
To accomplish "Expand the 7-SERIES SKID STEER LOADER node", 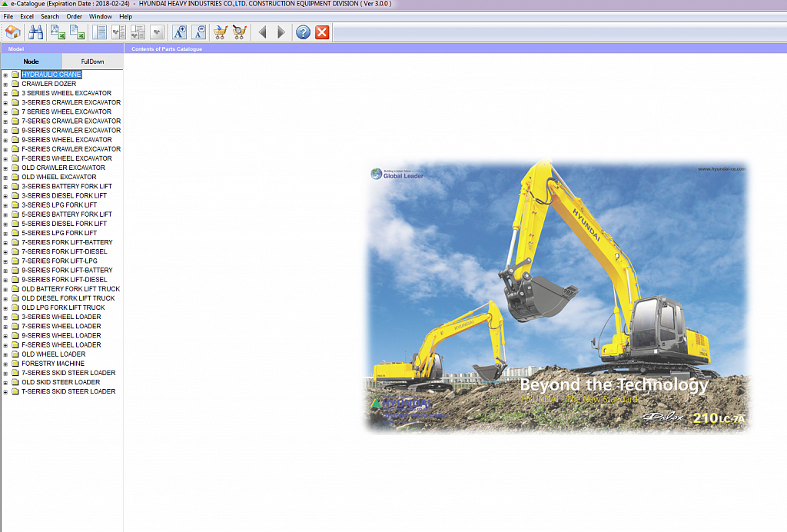I will coord(5,374).
